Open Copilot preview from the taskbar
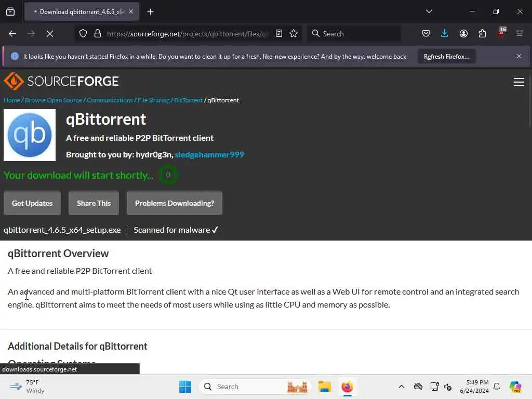Image resolution: width=532 pixels, height=399 pixels. coord(515,387)
